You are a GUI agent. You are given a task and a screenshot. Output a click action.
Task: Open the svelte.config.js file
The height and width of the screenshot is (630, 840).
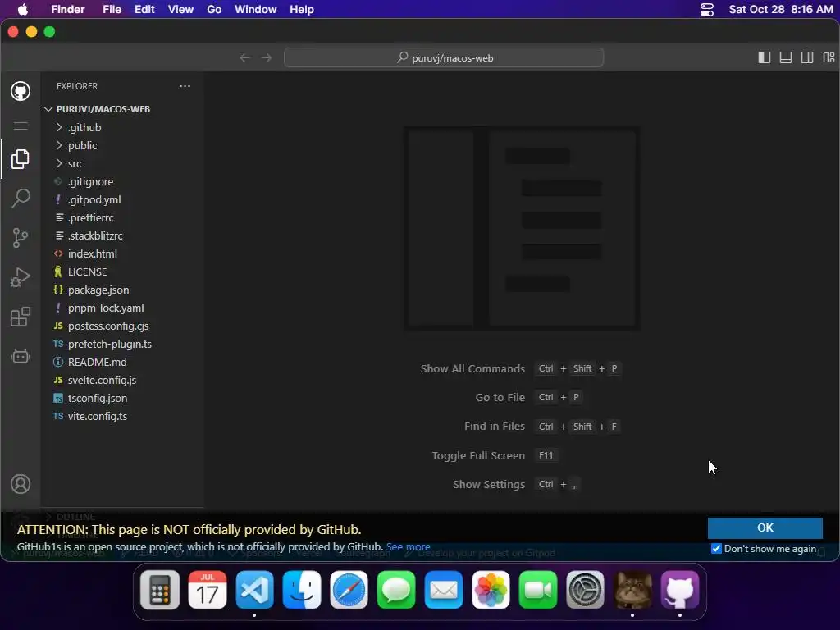(x=121, y=381)
